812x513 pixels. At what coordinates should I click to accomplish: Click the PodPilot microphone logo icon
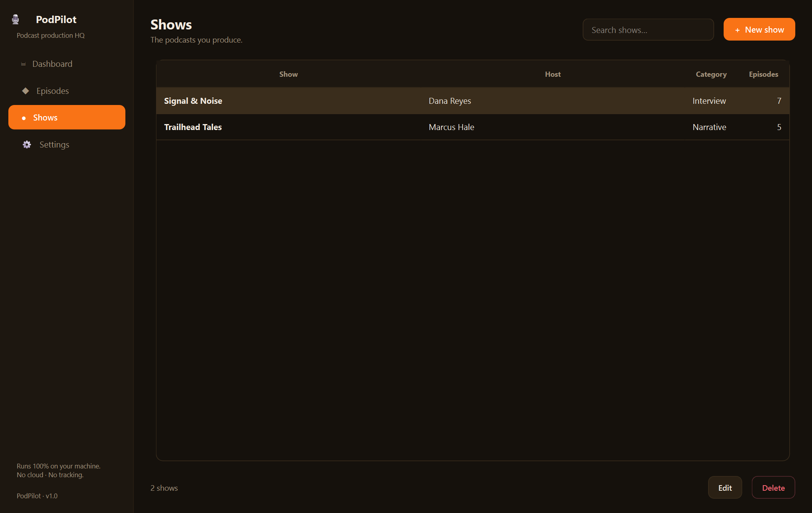(x=16, y=19)
